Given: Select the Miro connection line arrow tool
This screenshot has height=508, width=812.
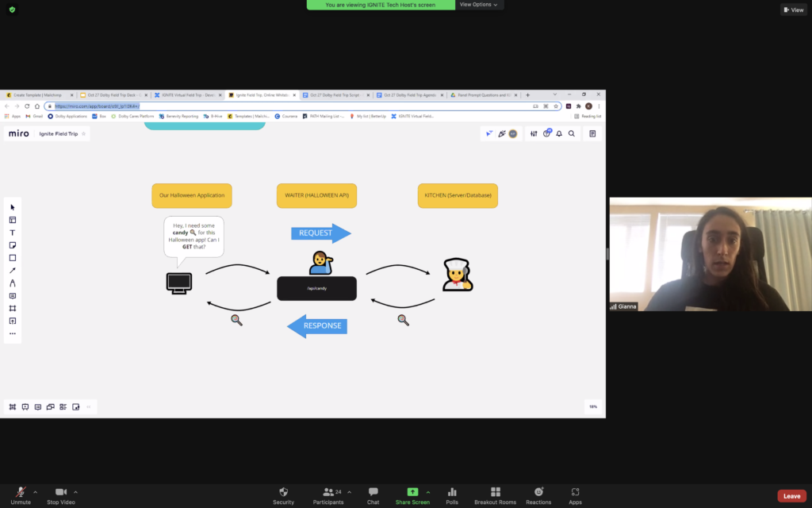Looking at the screenshot, I should pos(13,271).
